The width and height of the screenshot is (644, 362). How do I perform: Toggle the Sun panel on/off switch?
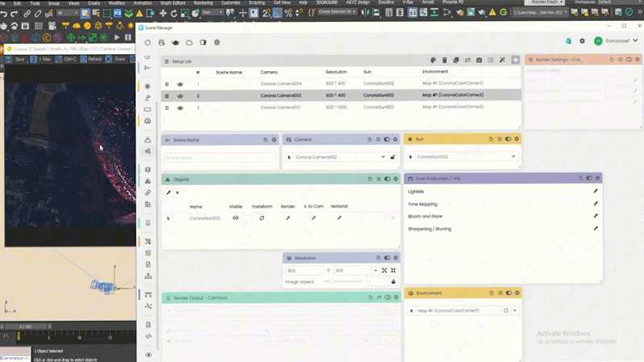(508, 139)
